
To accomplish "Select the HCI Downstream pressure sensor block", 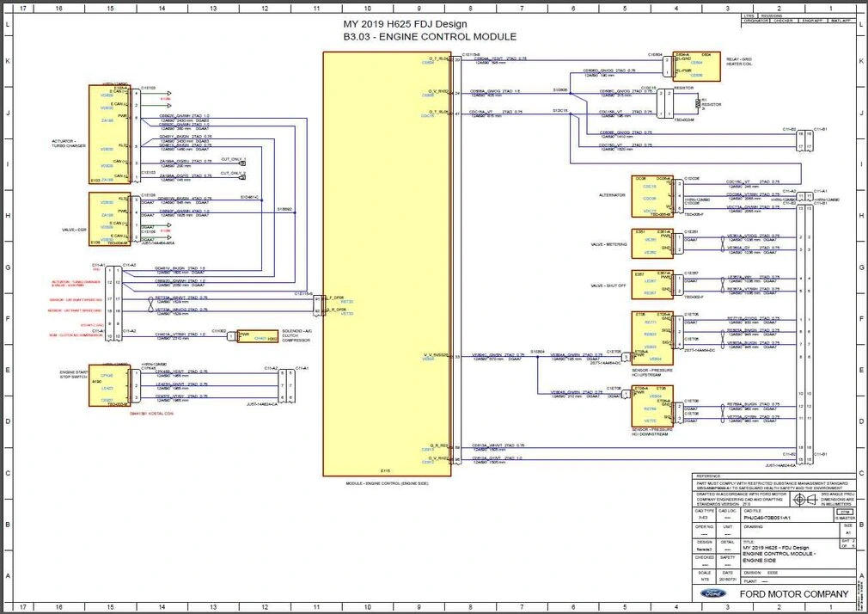I will point(651,405).
